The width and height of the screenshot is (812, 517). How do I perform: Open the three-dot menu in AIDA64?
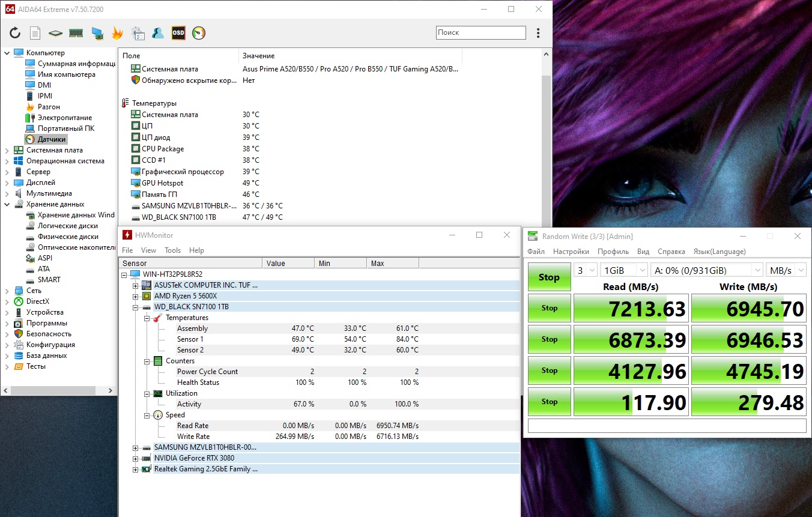point(538,33)
